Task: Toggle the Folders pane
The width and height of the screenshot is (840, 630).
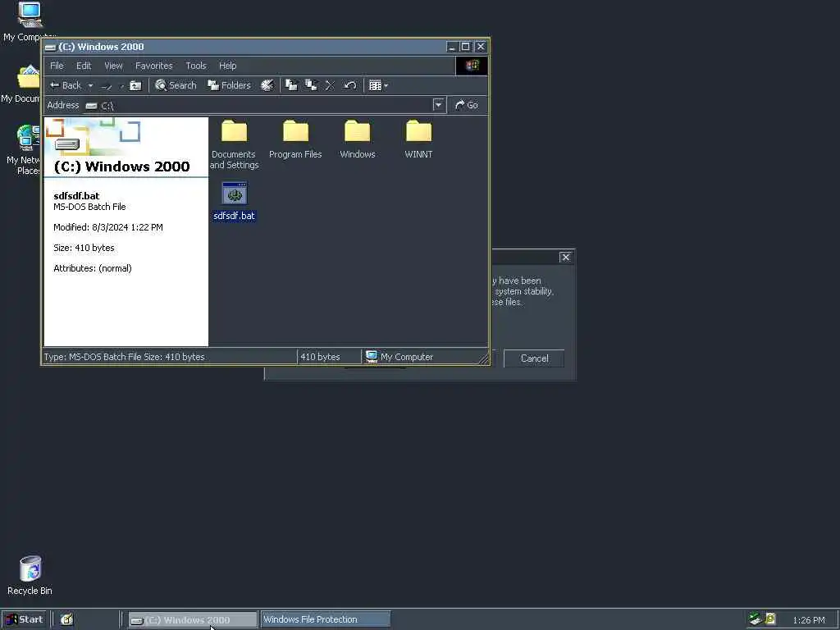Action: (x=230, y=85)
